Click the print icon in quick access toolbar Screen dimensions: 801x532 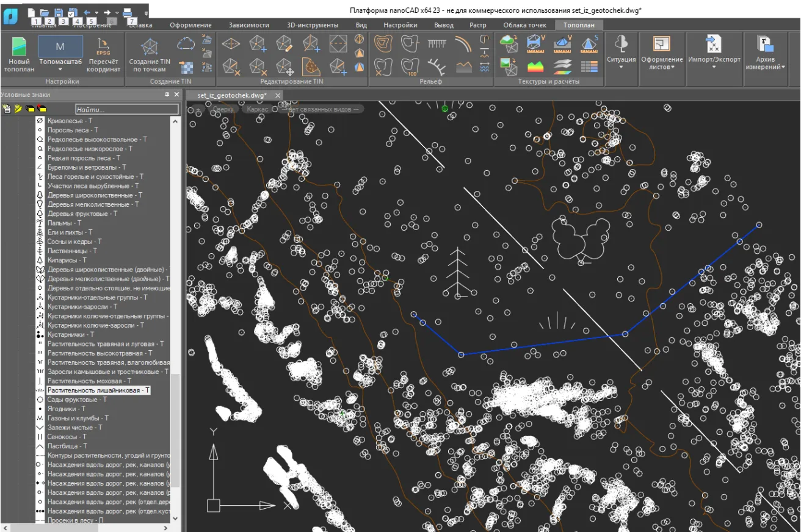(x=128, y=12)
